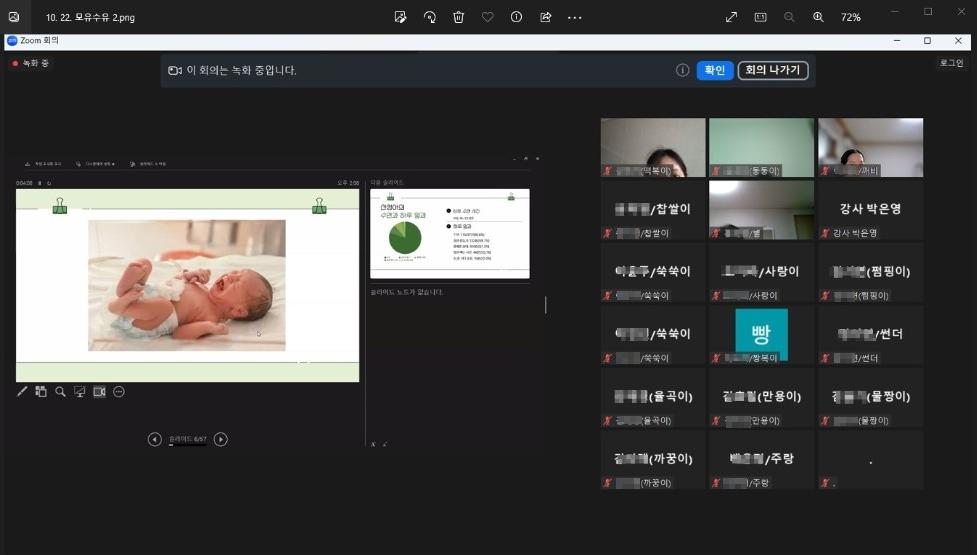The width and height of the screenshot is (977, 555).
Task: Click muted mic icon on 찹쌀이 tile
Action: pos(608,233)
